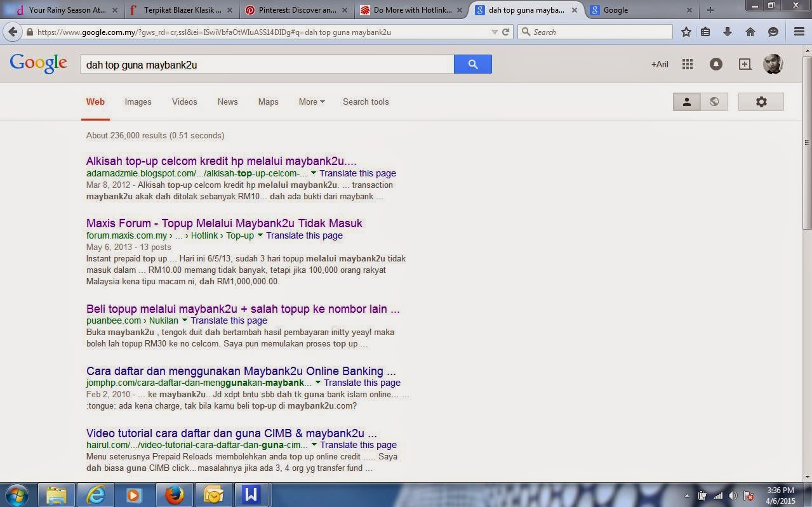Image resolution: width=812 pixels, height=507 pixels.
Task: Switch to the Pinterest browser tab
Action: (x=297, y=10)
